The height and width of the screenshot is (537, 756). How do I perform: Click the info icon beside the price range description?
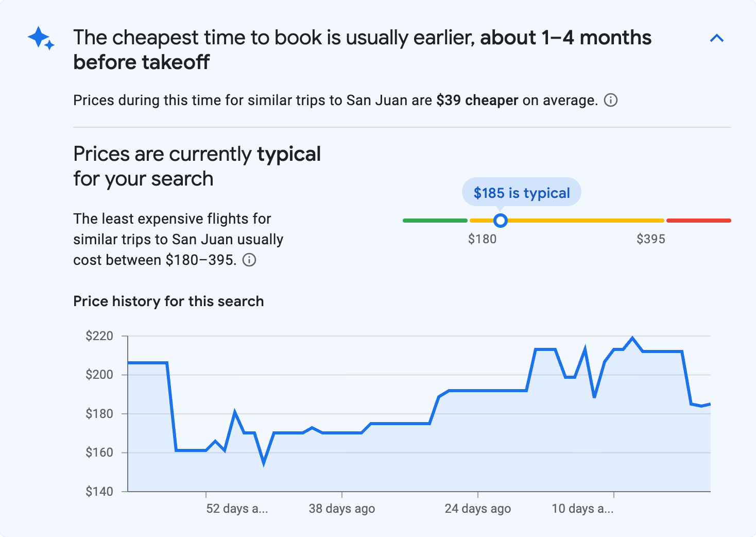[249, 260]
